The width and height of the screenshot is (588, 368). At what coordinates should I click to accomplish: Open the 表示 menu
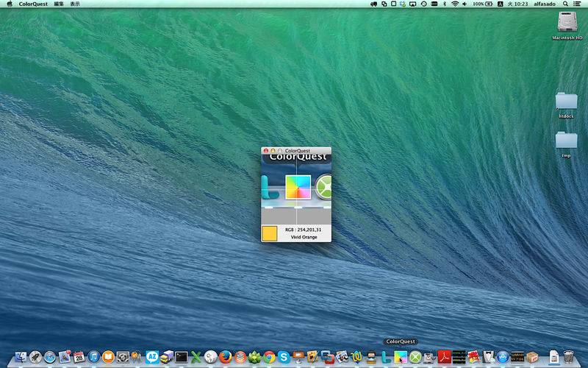(75, 4)
